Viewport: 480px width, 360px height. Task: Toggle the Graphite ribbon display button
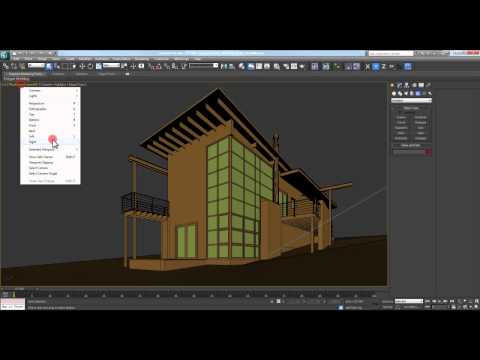click(x=250, y=67)
